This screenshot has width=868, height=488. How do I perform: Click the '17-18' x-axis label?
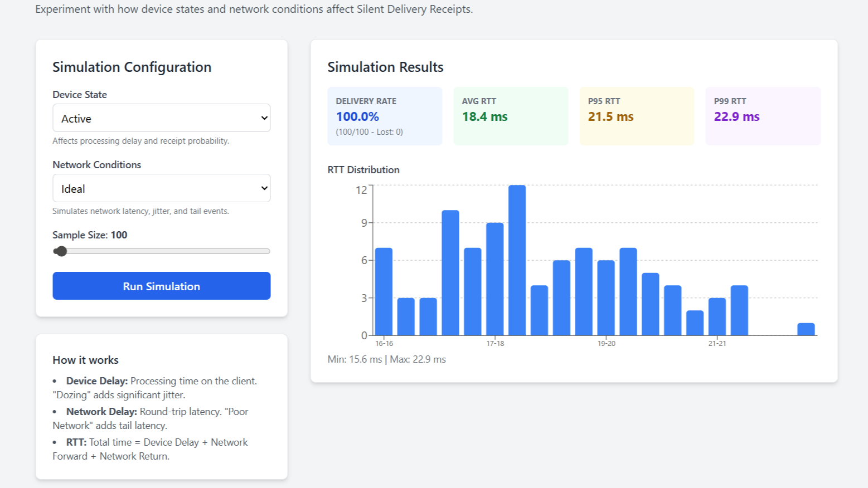(x=495, y=344)
